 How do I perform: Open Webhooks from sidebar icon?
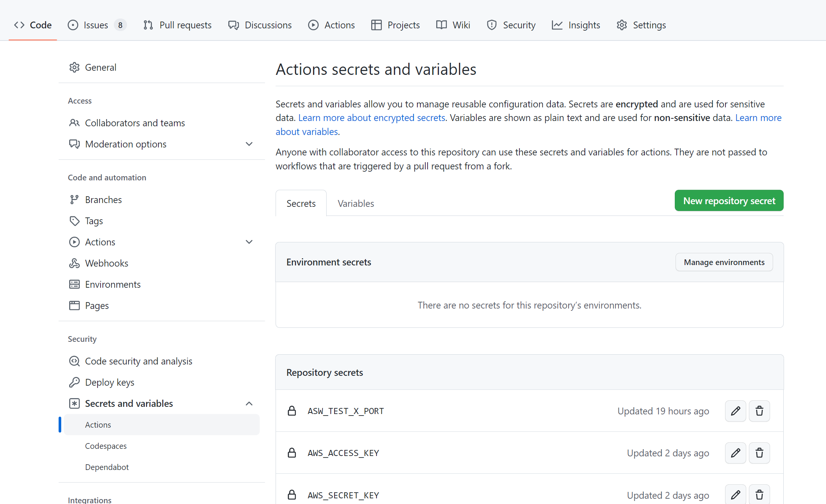pyautogui.click(x=74, y=263)
